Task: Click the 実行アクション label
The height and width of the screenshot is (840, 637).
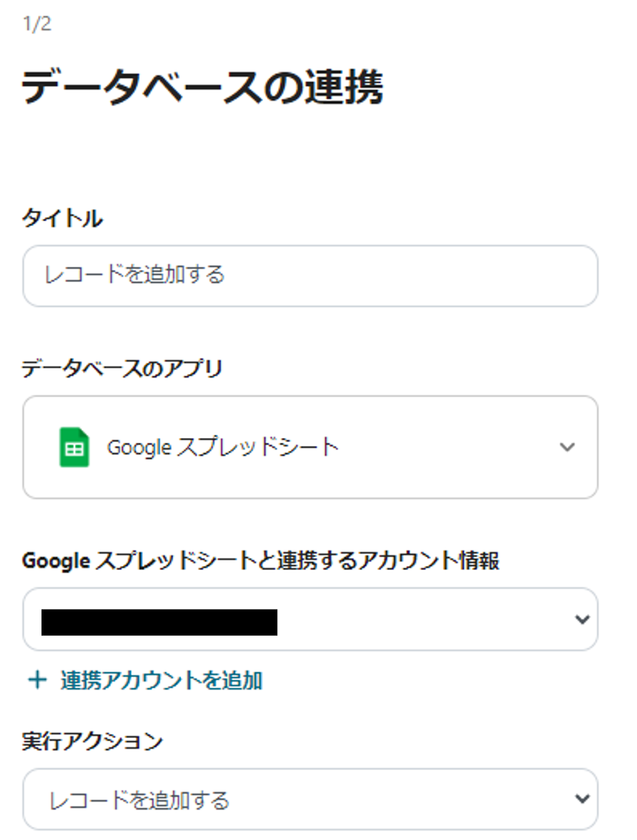Action: pyautogui.click(x=92, y=741)
